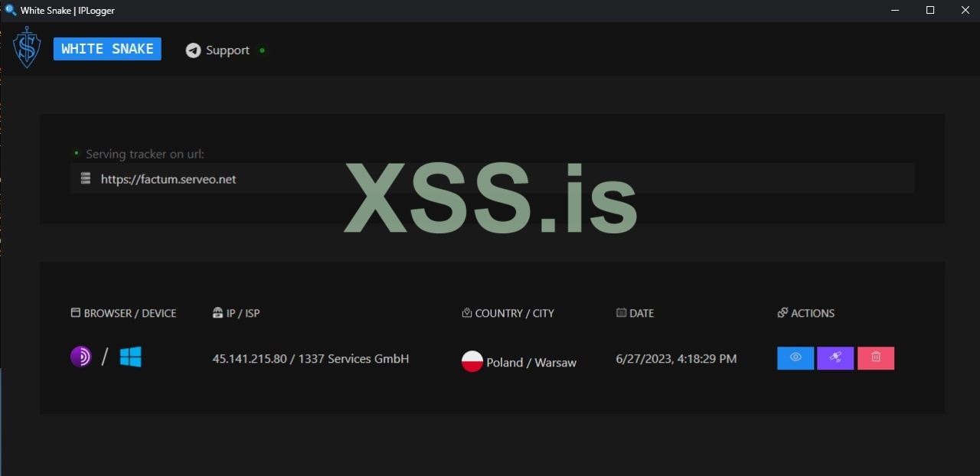Click the Tor browser icon in the row
980x476 pixels.
click(x=81, y=357)
